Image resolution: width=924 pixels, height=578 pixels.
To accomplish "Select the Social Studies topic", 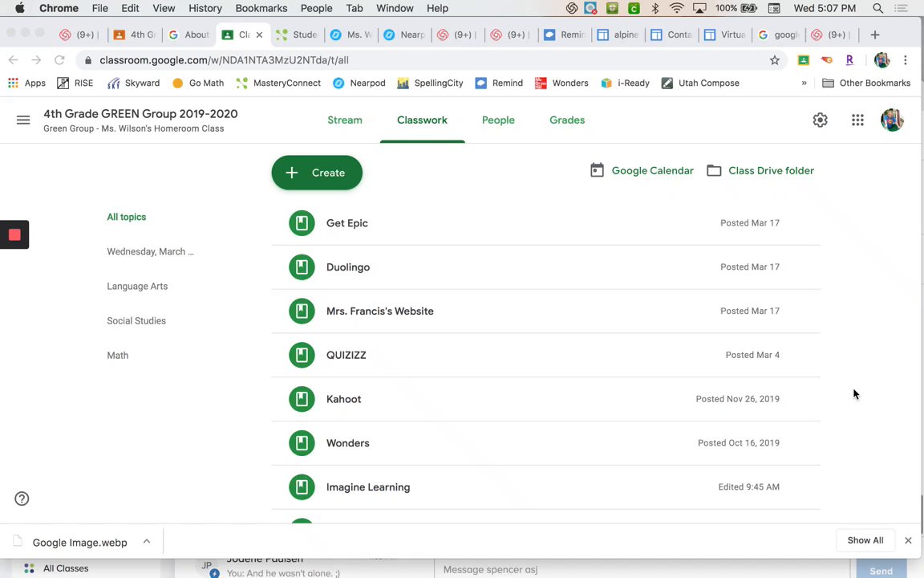I will (x=136, y=321).
